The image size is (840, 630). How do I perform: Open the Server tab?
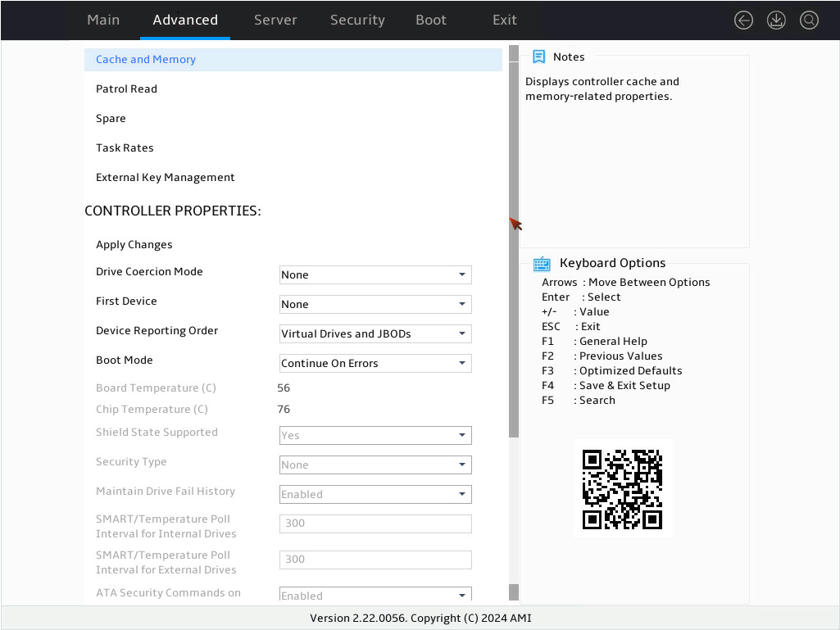pos(275,20)
